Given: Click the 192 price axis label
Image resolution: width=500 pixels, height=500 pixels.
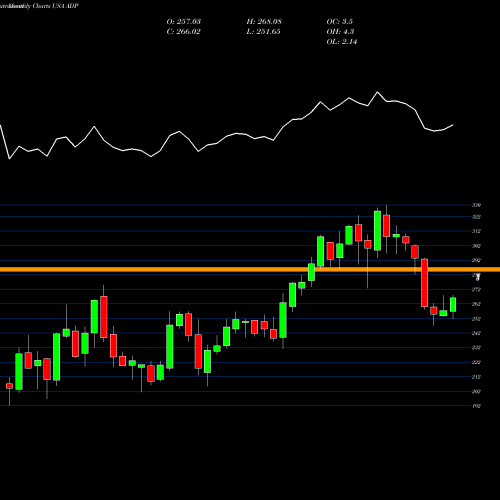Looking at the screenshot, I should (476, 406).
